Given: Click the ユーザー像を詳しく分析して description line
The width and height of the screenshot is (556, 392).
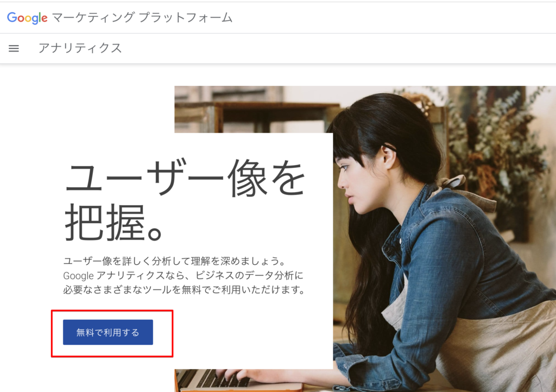Looking at the screenshot, I should pyautogui.click(x=175, y=261).
